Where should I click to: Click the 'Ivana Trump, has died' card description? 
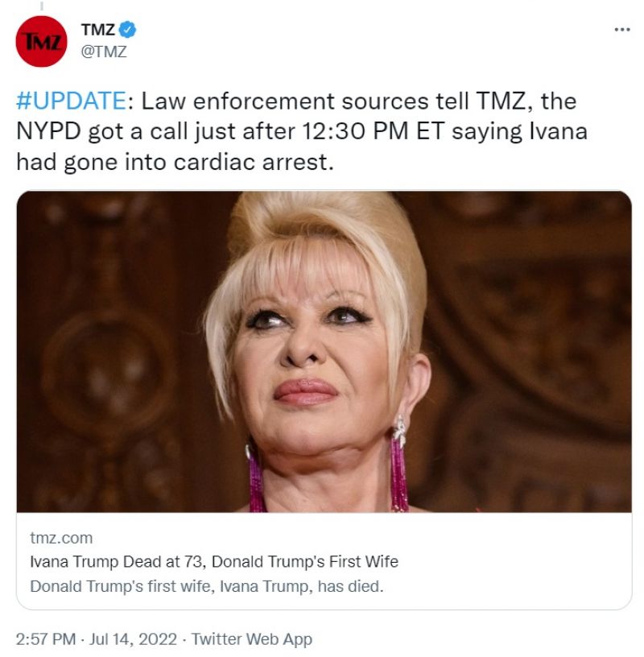coord(207,586)
